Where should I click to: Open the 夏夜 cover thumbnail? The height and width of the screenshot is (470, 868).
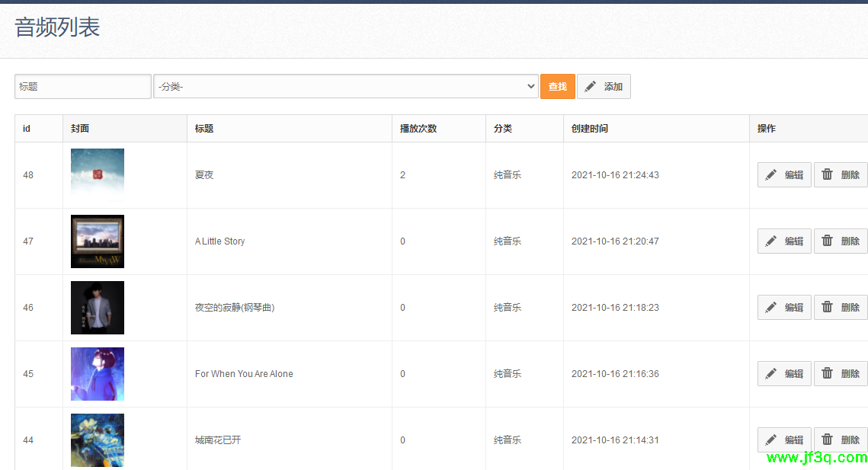point(98,174)
